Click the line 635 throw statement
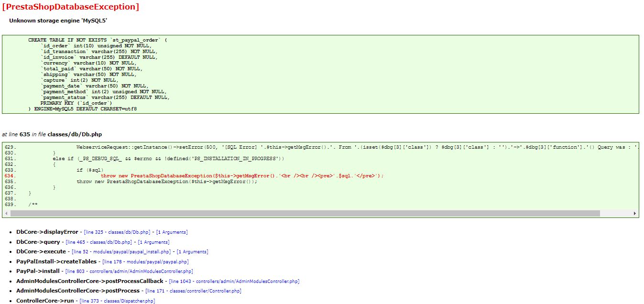Image resolution: width=644 pixels, height=304 pixels. 167,182
